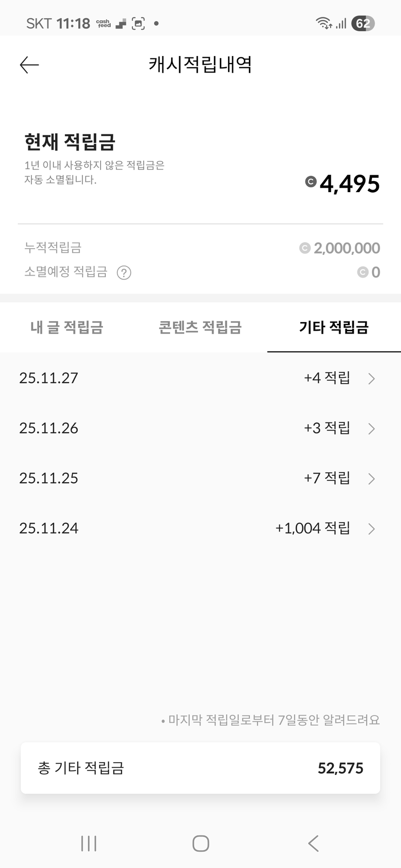Switch to the 내 글 적립금 tab
This screenshot has height=868, width=401.
[x=67, y=327]
